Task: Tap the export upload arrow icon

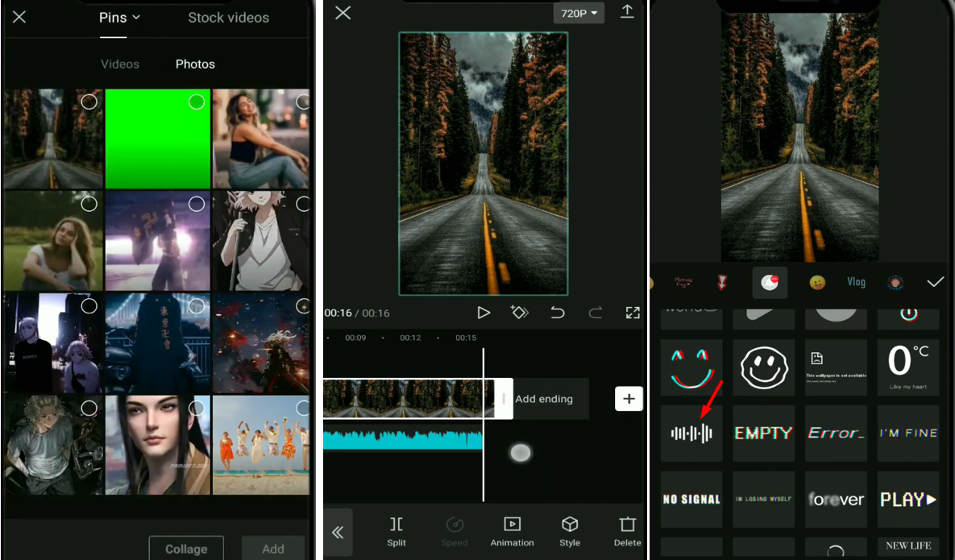Action: (x=627, y=11)
